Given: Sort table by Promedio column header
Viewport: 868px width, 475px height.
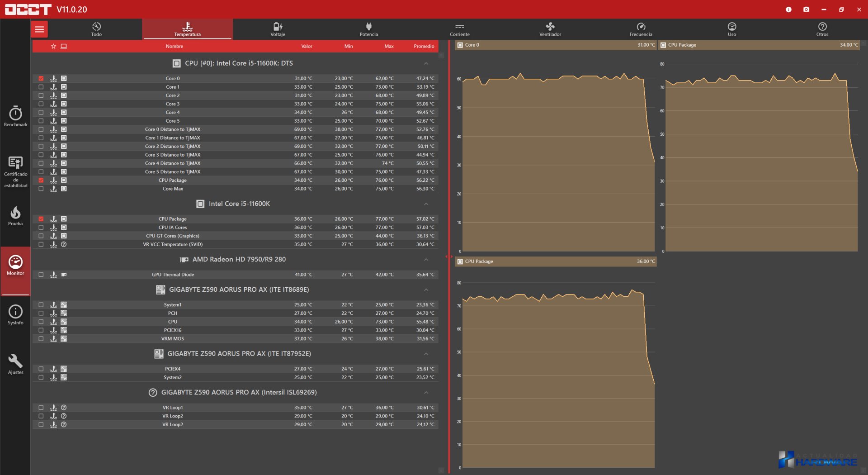Looking at the screenshot, I should 424,46.
